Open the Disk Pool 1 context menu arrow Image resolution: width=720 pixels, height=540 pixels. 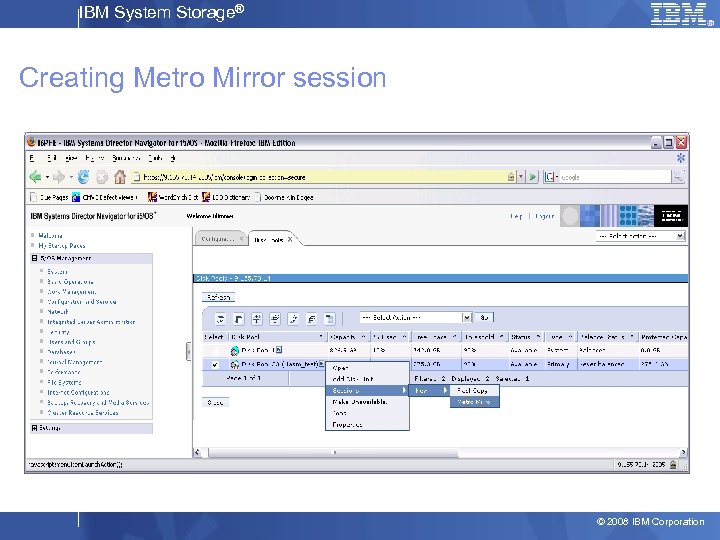(279, 350)
